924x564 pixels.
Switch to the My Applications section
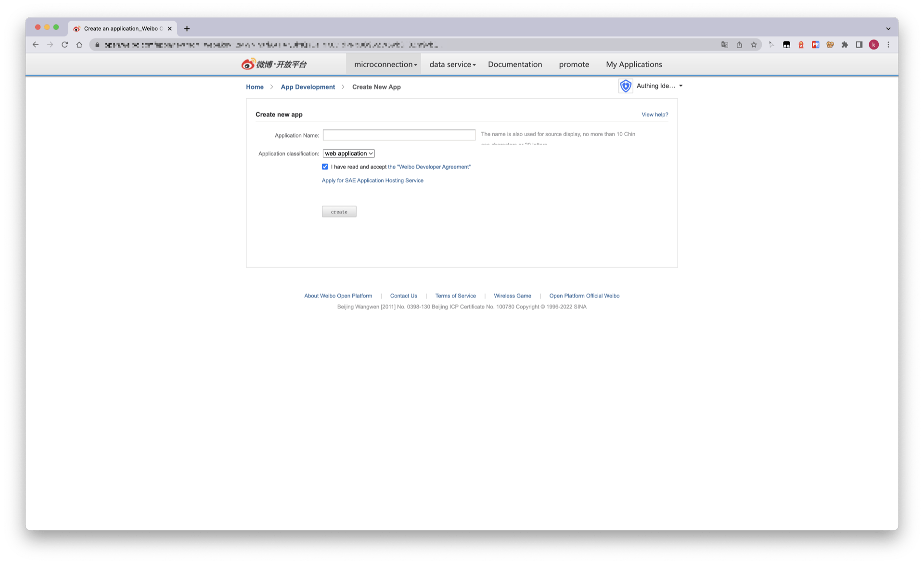pyautogui.click(x=633, y=64)
